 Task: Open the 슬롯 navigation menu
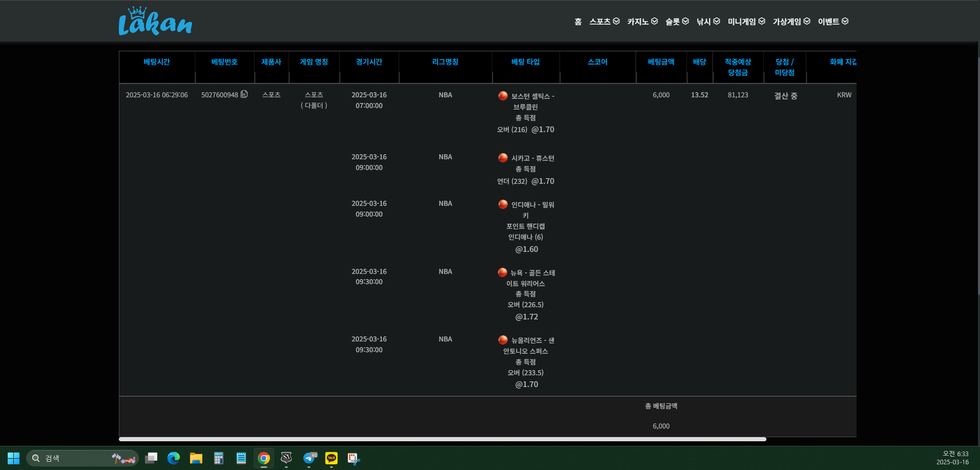[x=677, y=21]
